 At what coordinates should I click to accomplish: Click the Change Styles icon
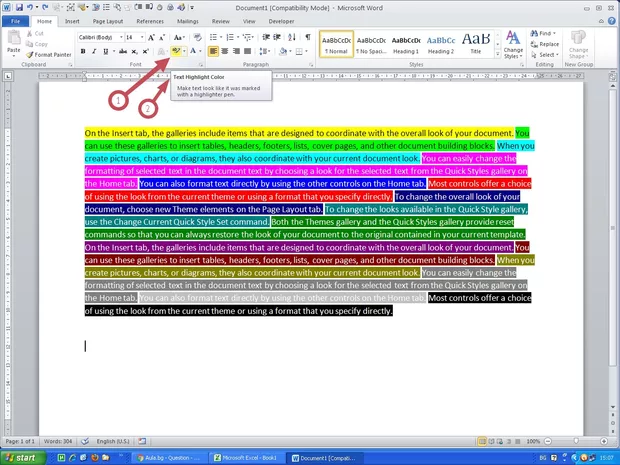(x=513, y=42)
